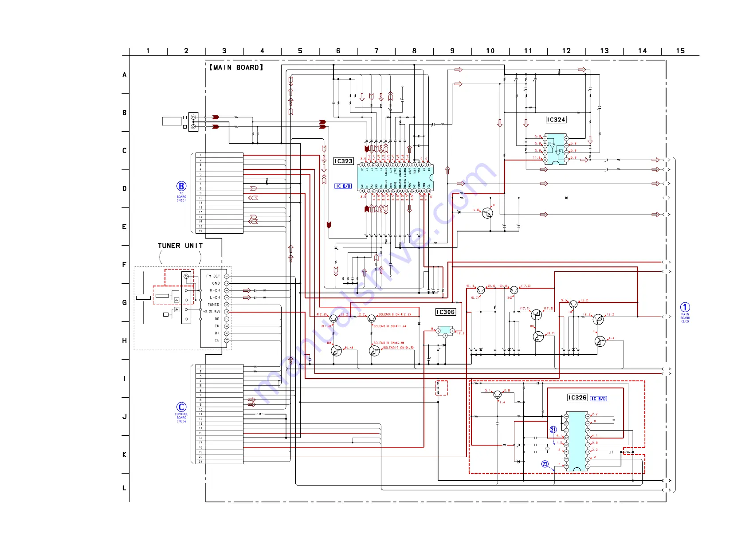745x560 pixels.
Task: Click row header K on grid
Action: 125,455
